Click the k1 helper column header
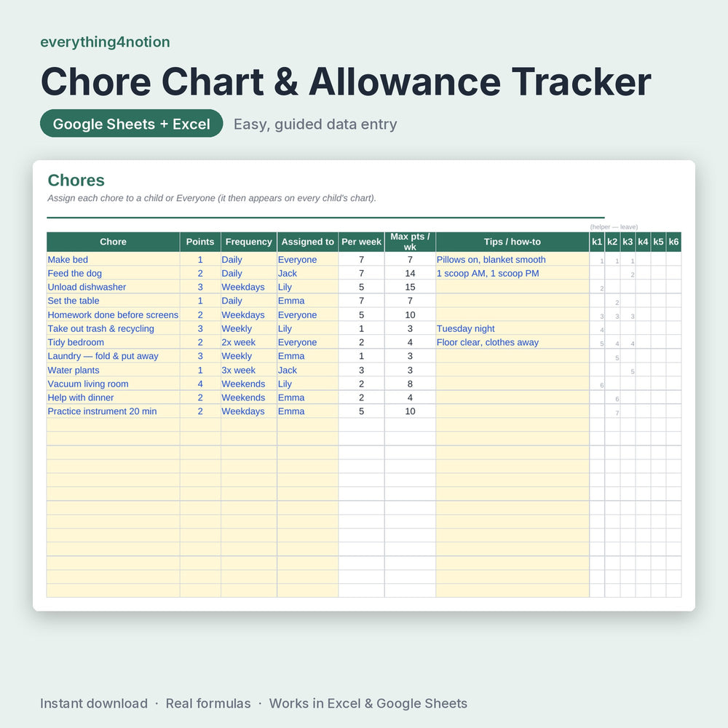The width and height of the screenshot is (728, 728). click(597, 242)
